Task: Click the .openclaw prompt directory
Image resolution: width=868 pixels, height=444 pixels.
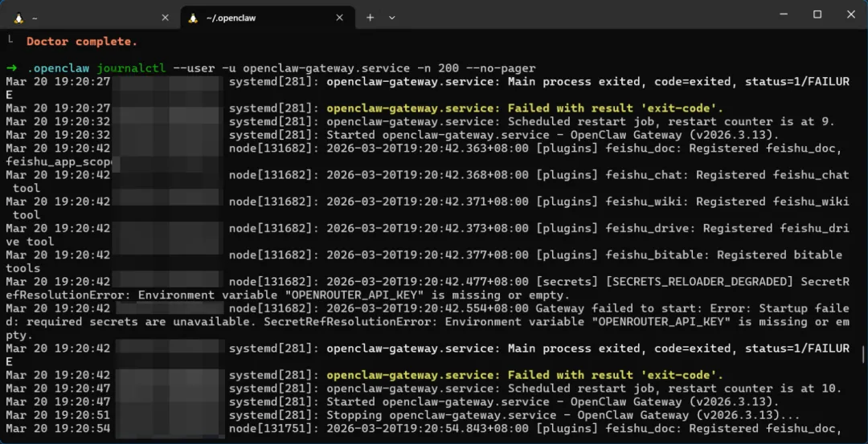Action: (58, 68)
